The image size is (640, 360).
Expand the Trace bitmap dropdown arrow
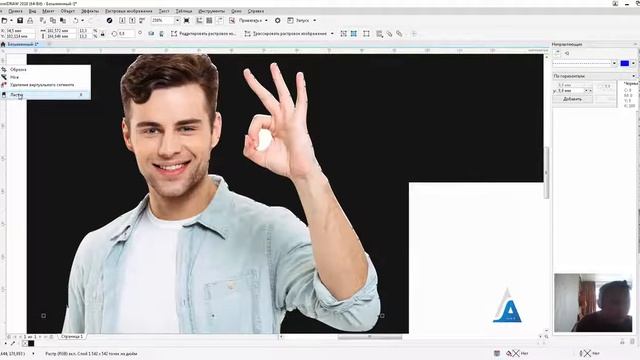coord(332,34)
